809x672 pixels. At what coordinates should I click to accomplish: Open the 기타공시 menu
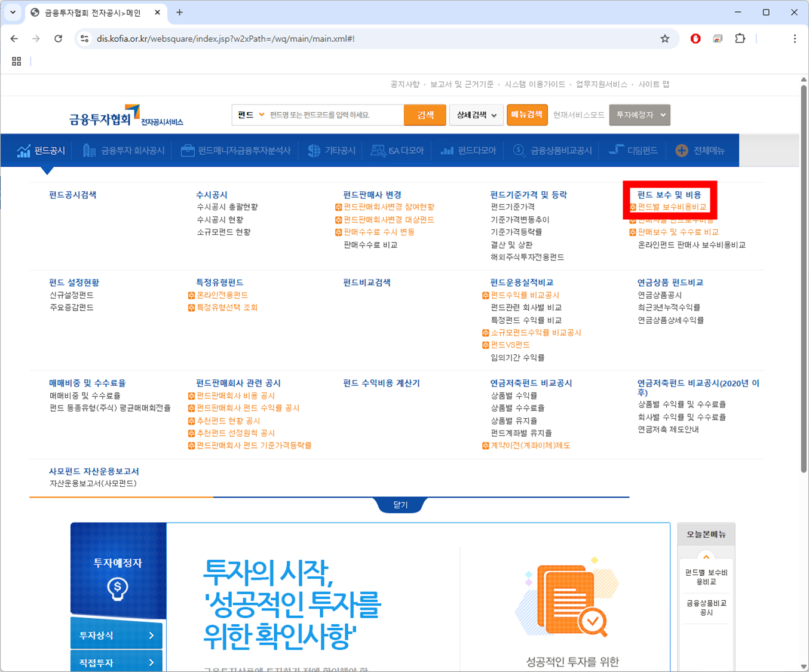click(332, 151)
